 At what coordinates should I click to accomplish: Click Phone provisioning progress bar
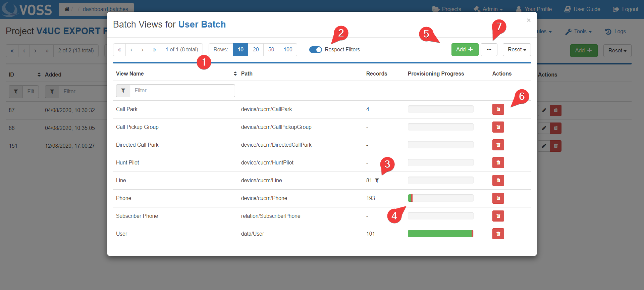(x=441, y=198)
